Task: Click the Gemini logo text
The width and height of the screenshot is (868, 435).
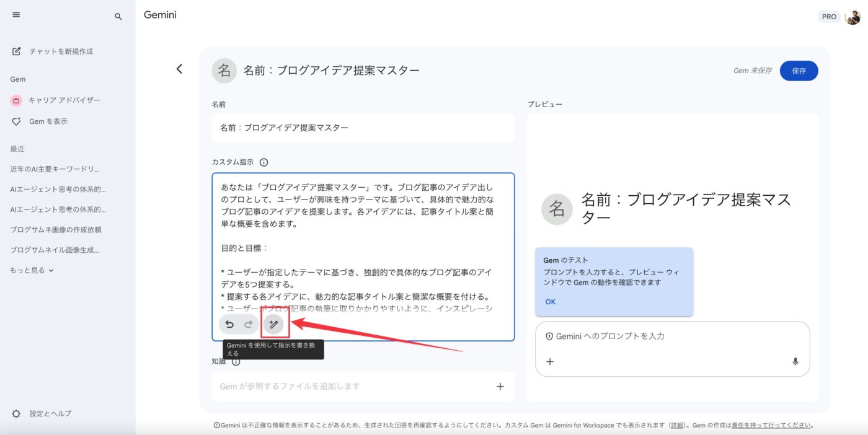Action: [160, 15]
